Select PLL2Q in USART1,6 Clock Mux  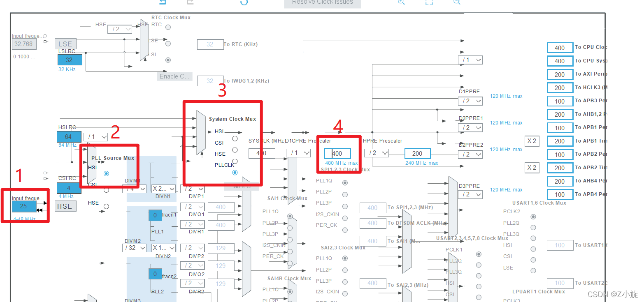pyautogui.click(x=533, y=227)
